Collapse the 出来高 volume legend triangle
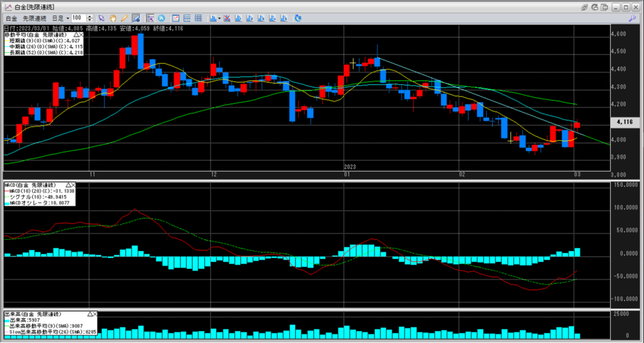 91,313
